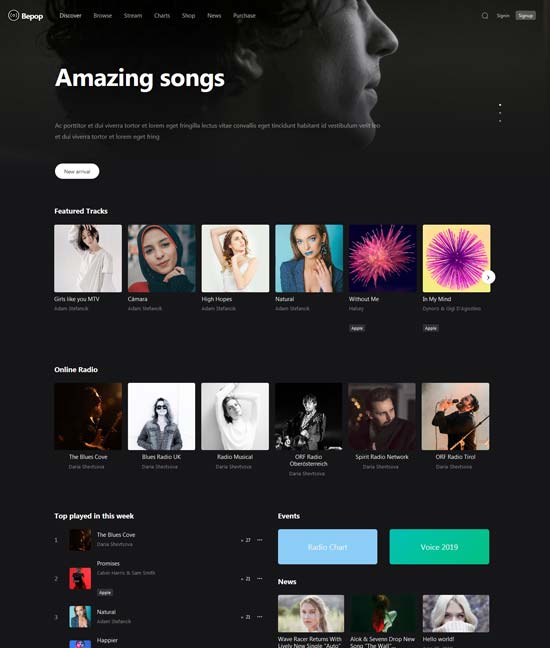Click the New arrival button
The height and width of the screenshot is (648, 550).
point(77,171)
